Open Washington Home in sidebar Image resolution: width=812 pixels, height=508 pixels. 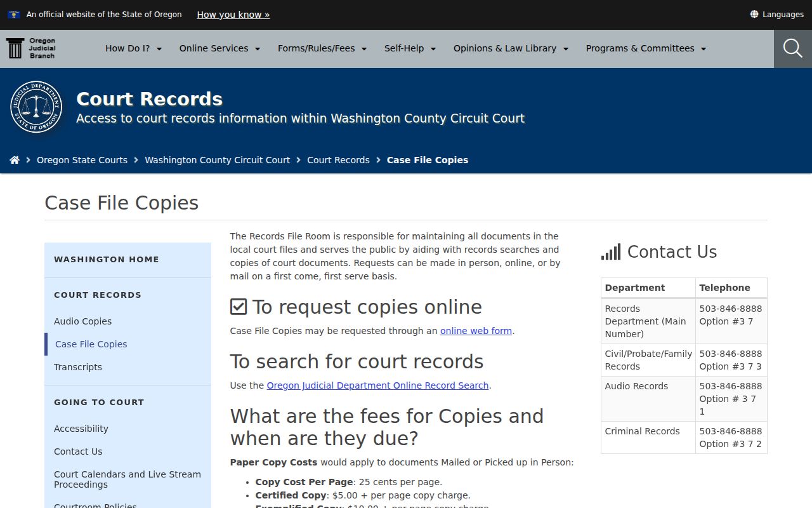tap(107, 259)
